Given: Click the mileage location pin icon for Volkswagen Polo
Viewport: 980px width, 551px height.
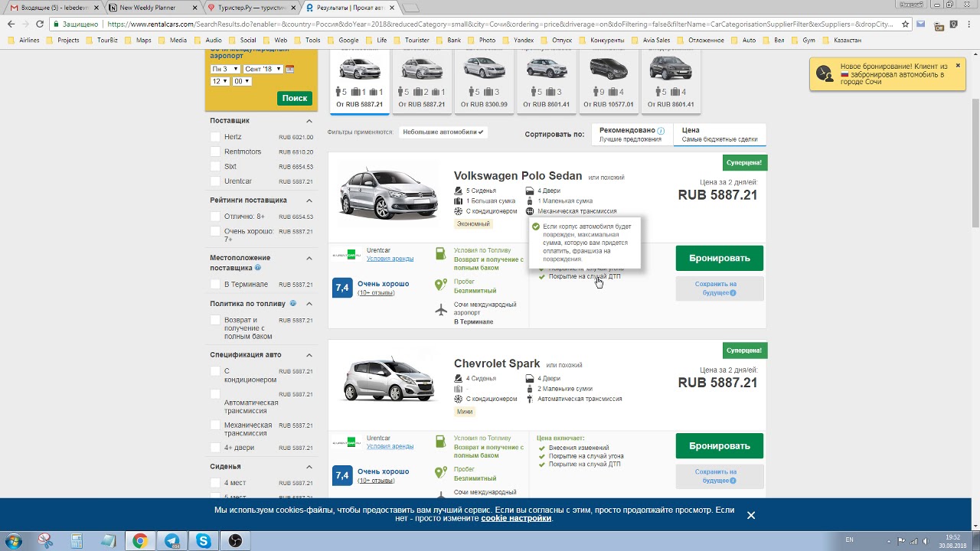Looking at the screenshot, I should pyautogui.click(x=440, y=285).
